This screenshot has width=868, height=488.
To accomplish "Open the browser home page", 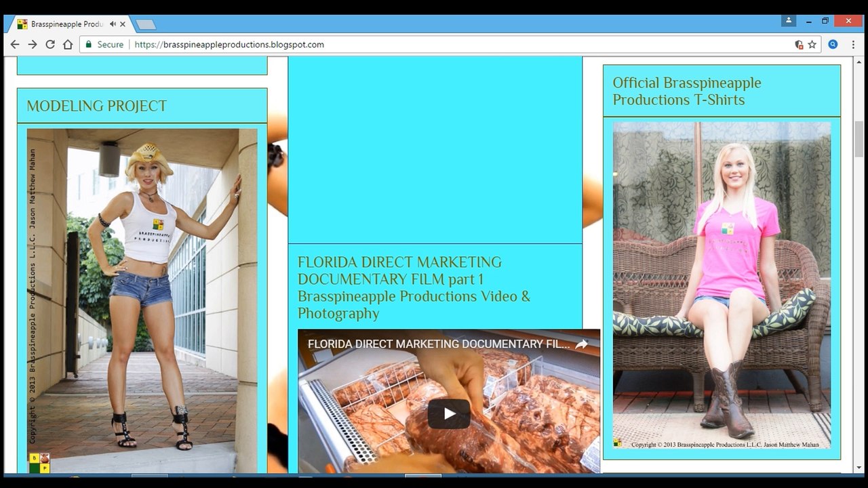I will point(68,44).
